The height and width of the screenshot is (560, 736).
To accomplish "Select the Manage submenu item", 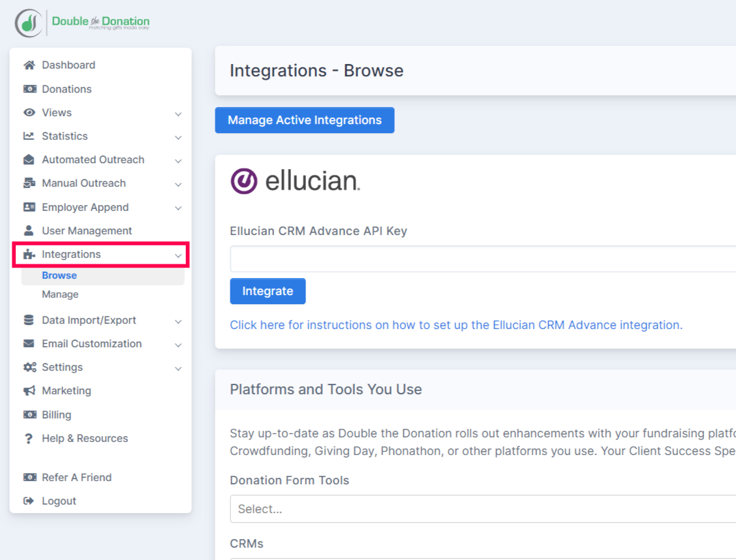I will click(60, 294).
